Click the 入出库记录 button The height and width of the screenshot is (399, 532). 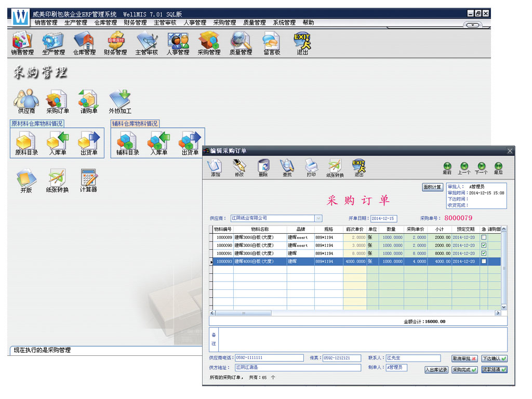436,369
